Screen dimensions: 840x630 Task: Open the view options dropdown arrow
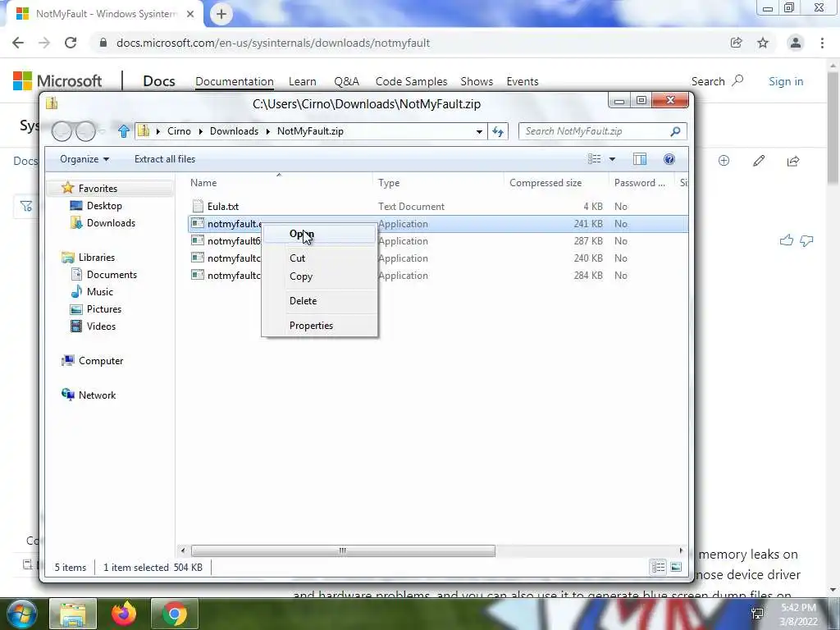[x=612, y=159]
